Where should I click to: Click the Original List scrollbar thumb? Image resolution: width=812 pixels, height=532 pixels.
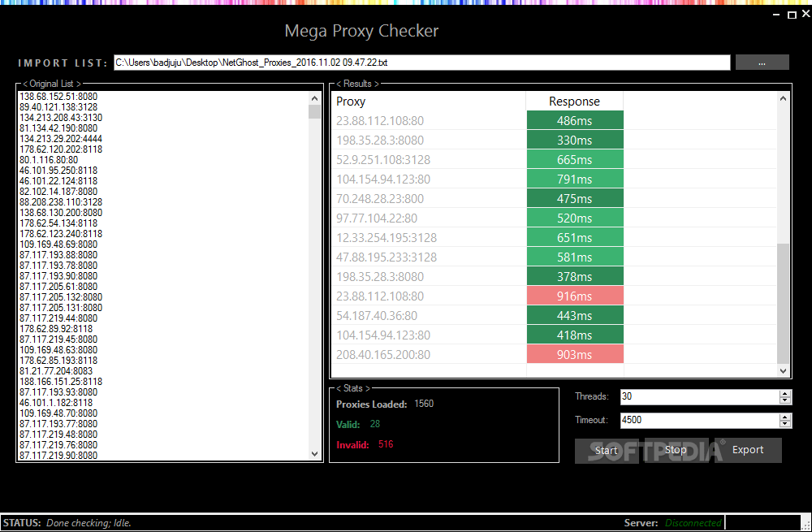[x=315, y=112]
